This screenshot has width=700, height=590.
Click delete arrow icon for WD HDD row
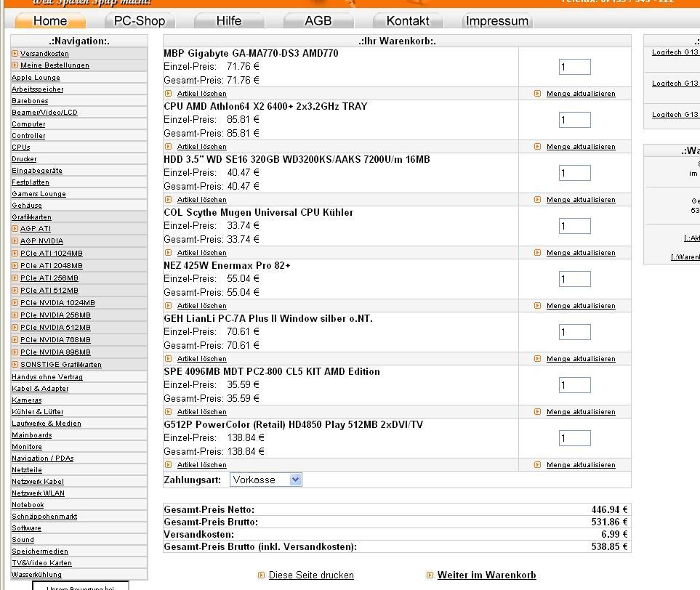169,200
